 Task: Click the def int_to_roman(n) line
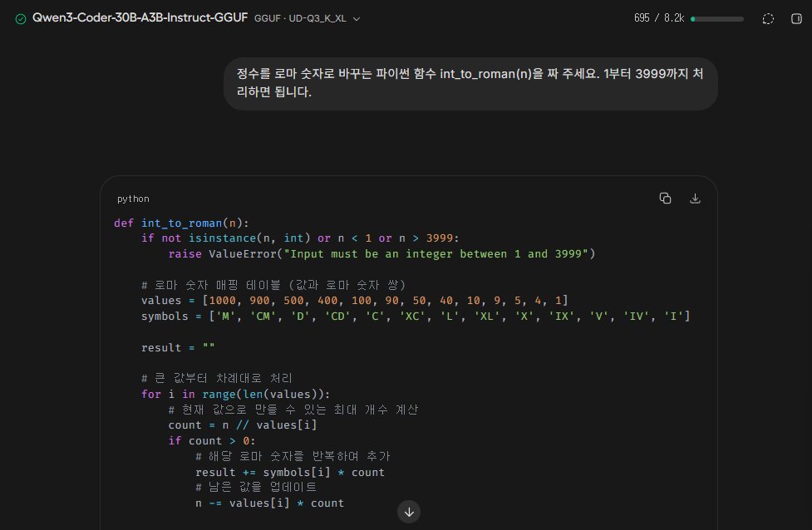tap(181, 223)
